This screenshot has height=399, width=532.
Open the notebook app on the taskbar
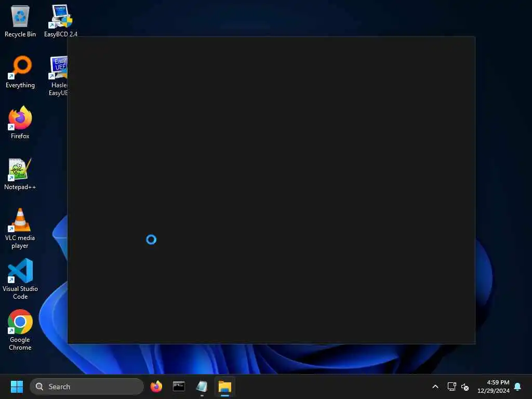pos(202,387)
